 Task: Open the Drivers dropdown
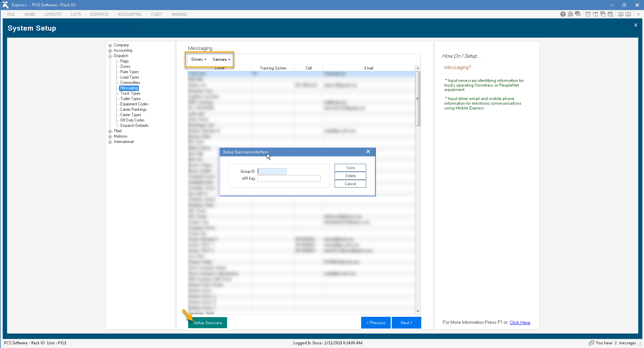click(199, 59)
